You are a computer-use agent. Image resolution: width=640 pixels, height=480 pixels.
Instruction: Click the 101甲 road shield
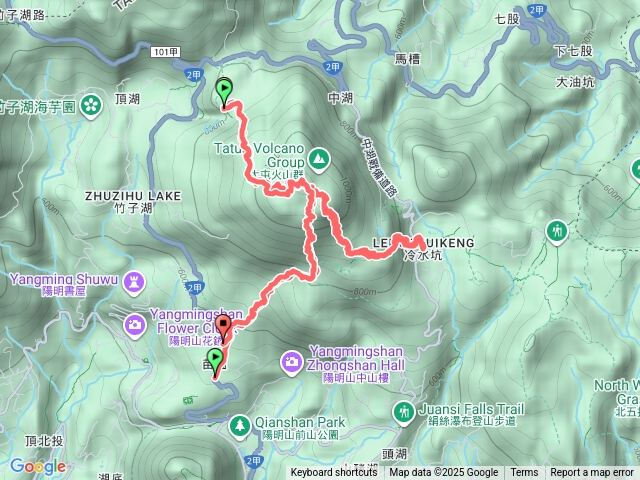165,52
